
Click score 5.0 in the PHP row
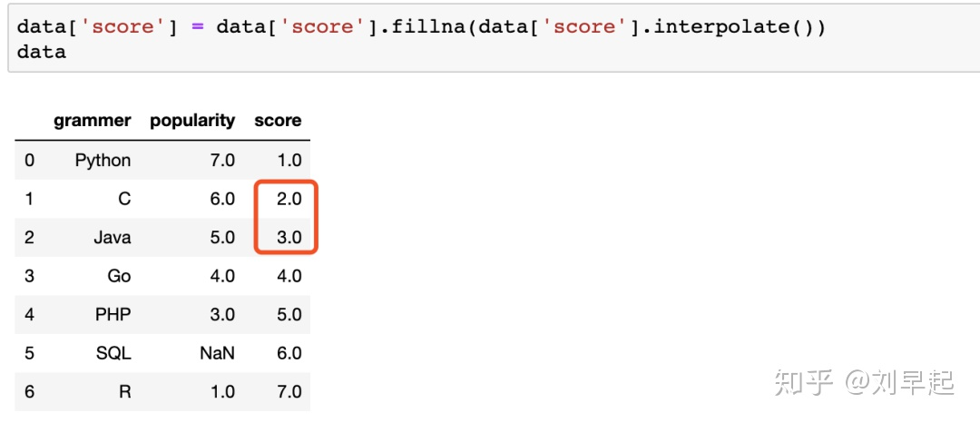pyautogui.click(x=289, y=314)
